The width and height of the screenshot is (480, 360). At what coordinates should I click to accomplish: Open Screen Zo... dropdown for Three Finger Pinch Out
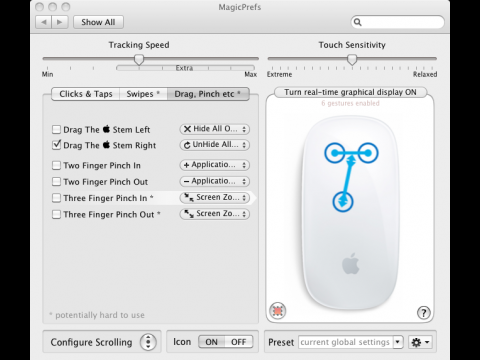pyautogui.click(x=215, y=214)
